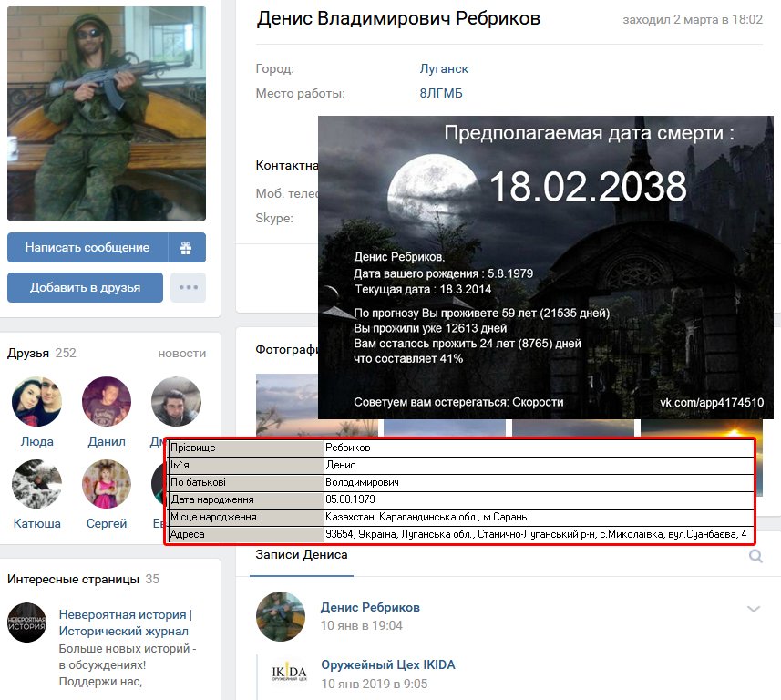
Task: Open friend Сергей's avatar
Action: (107, 484)
